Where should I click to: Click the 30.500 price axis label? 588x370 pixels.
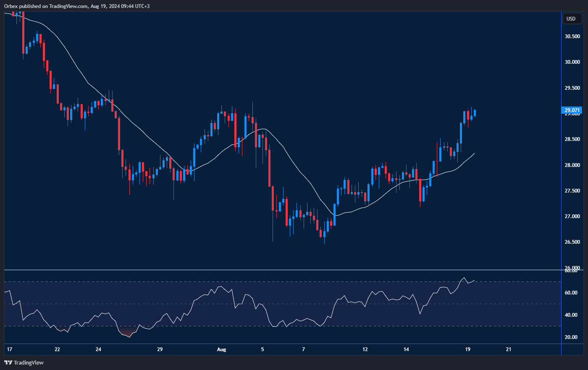[572, 36]
